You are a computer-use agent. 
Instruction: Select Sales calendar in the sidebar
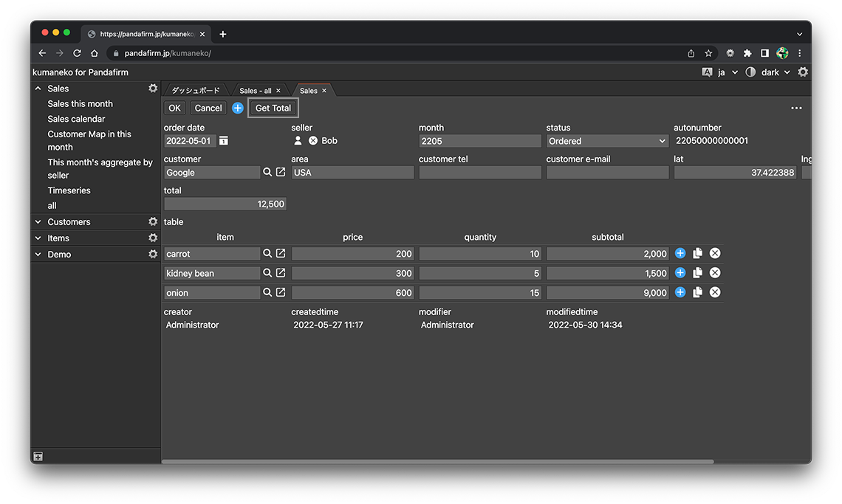[x=77, y=119]
